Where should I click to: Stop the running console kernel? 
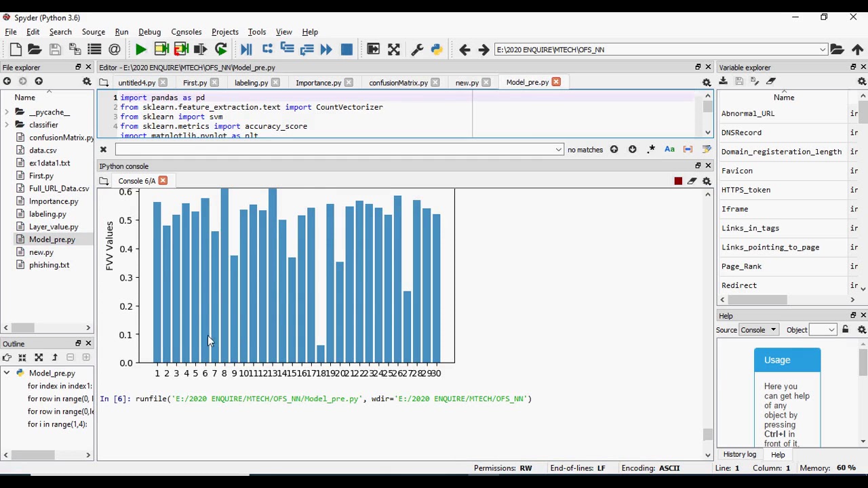(678, 181)
